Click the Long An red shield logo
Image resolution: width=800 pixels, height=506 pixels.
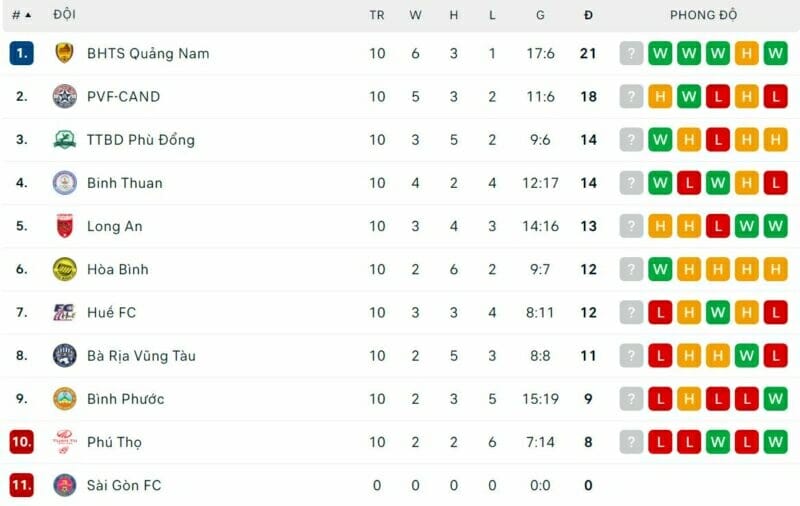click(64, 226)
